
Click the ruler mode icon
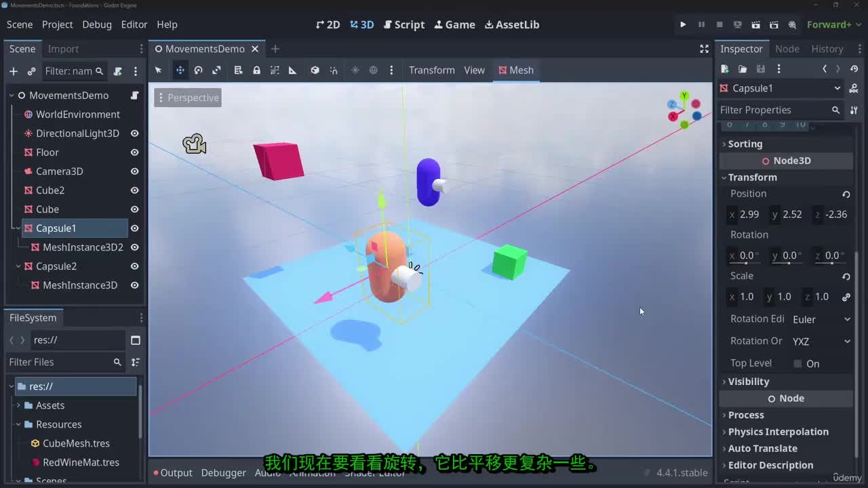click(293, 70)
